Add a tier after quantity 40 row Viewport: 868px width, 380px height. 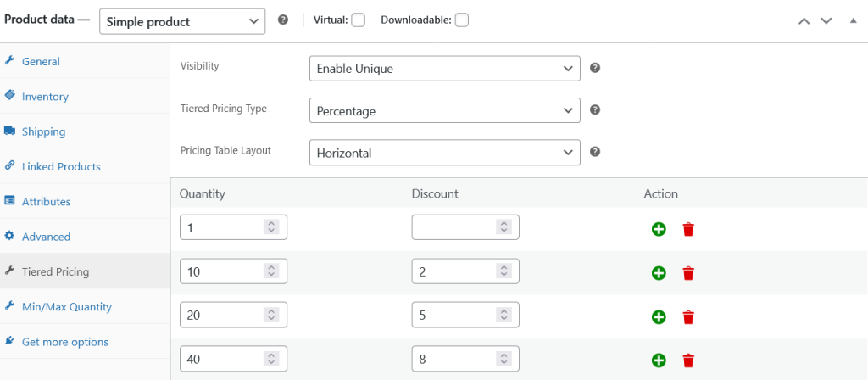659,360
